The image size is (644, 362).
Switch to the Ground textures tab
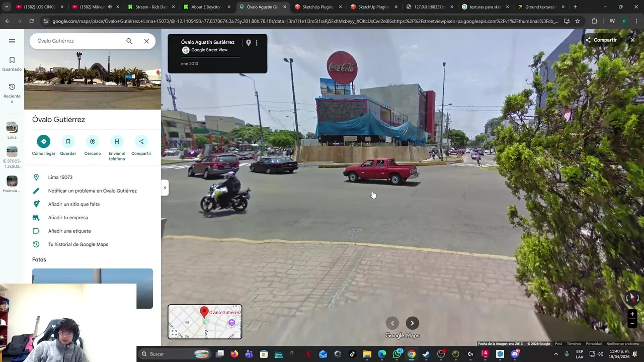pyautogui.click(x=540, y=7)
